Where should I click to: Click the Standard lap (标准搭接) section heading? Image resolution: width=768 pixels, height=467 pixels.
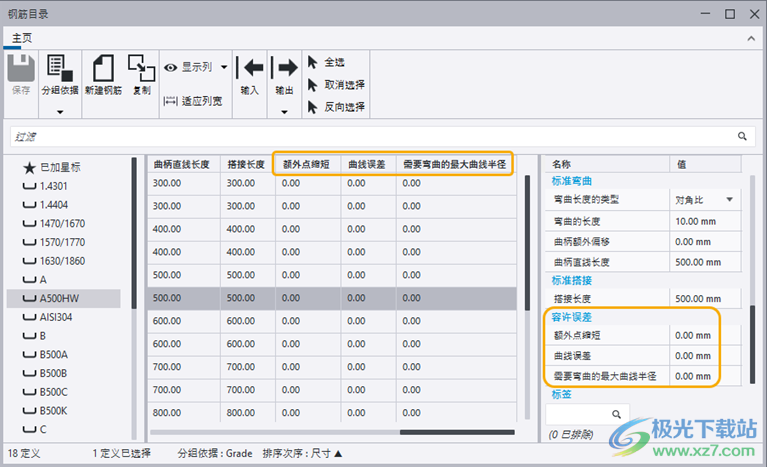572,280
